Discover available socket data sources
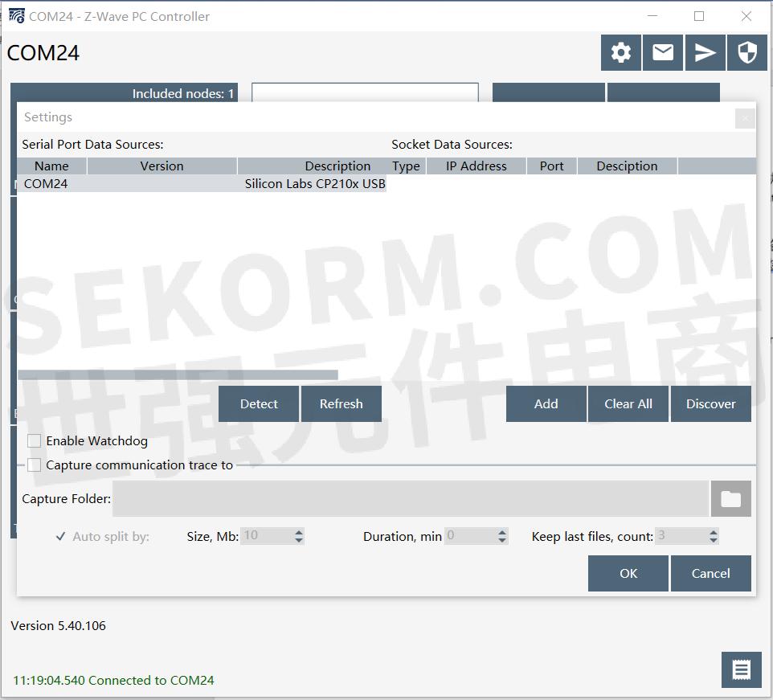 711,403
